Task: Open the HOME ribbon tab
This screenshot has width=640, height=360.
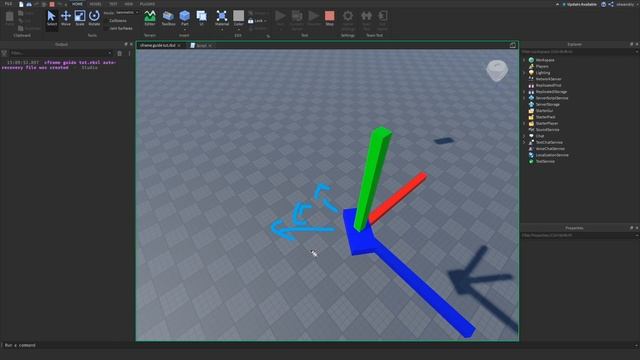Action: coord(77,4)
